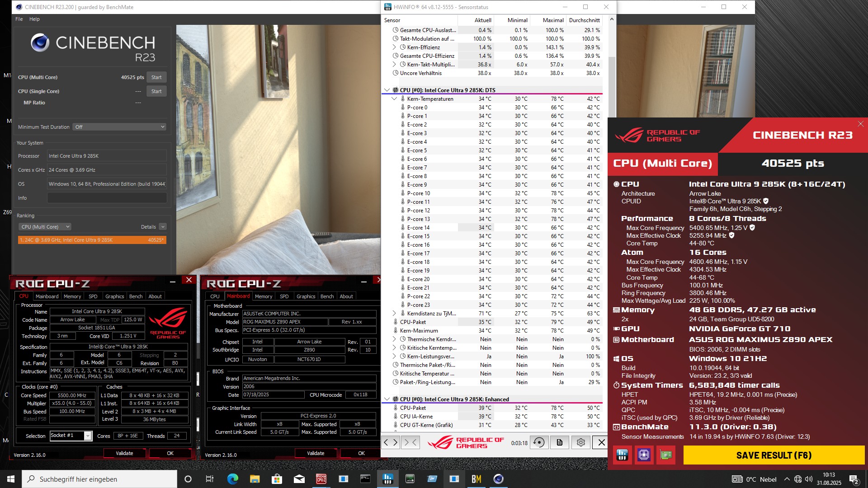Click the HWiNFO reset clock icon
The width and height of the screenshot is (868, 488).
pyautogui.click(x=539, y=442)
